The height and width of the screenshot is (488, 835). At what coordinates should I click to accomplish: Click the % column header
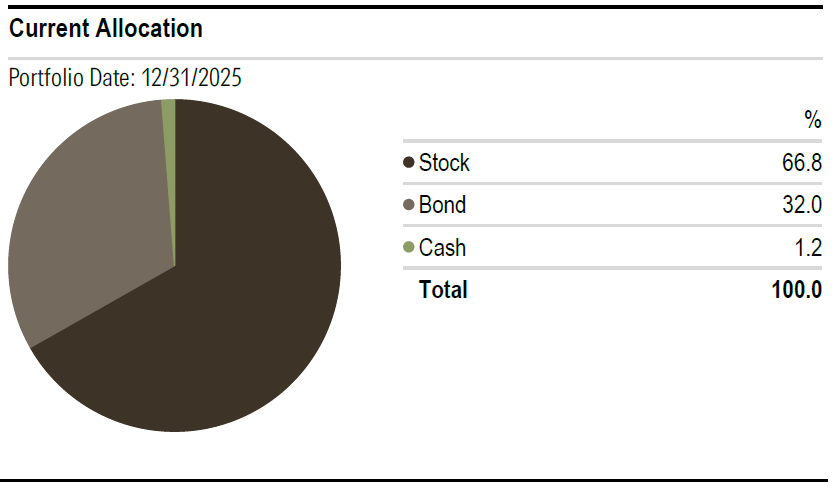point(812,121)
